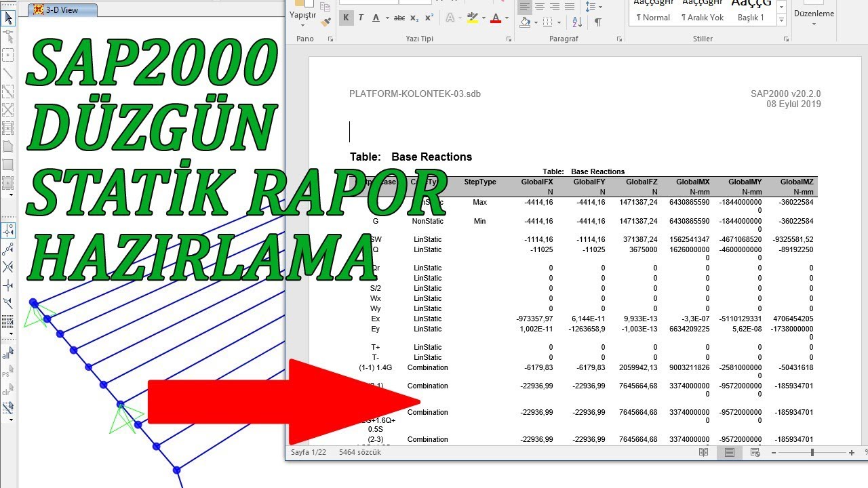Open the borders dropdown arrow

click(x=558, y=22)
